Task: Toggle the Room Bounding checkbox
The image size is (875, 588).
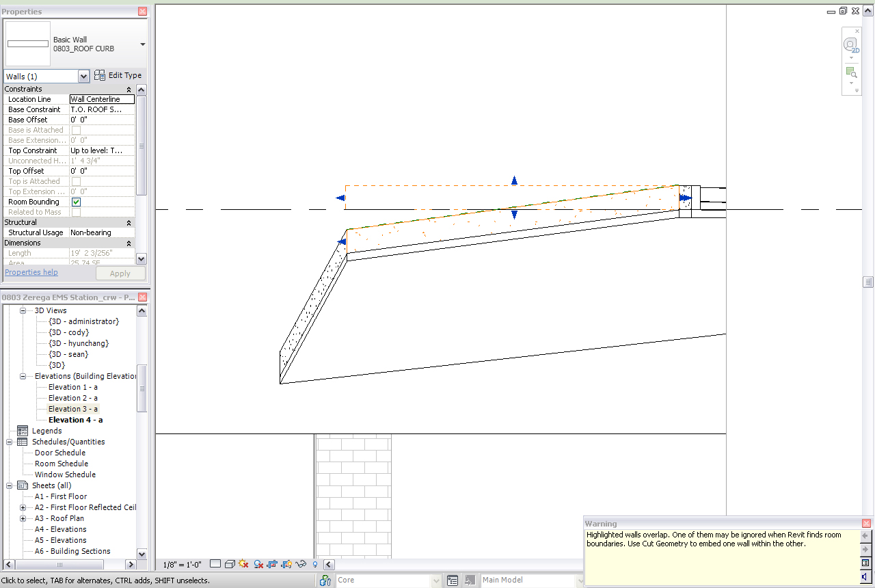Action: pyautogui.click(x=77, y=202)
